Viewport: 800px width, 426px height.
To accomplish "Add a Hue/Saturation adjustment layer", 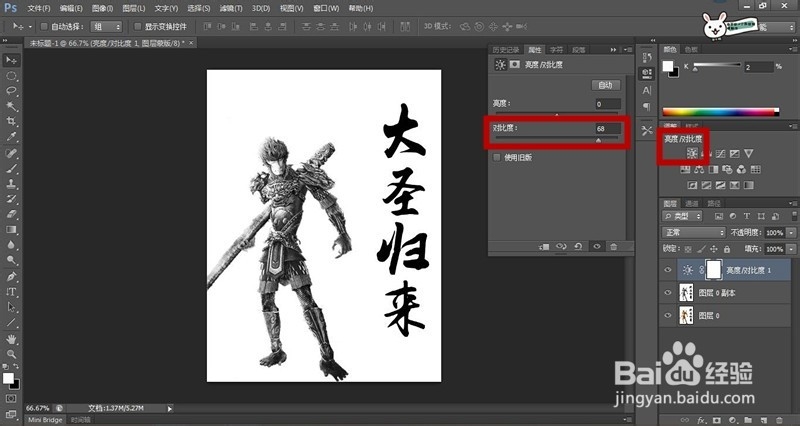I will 685,169.
